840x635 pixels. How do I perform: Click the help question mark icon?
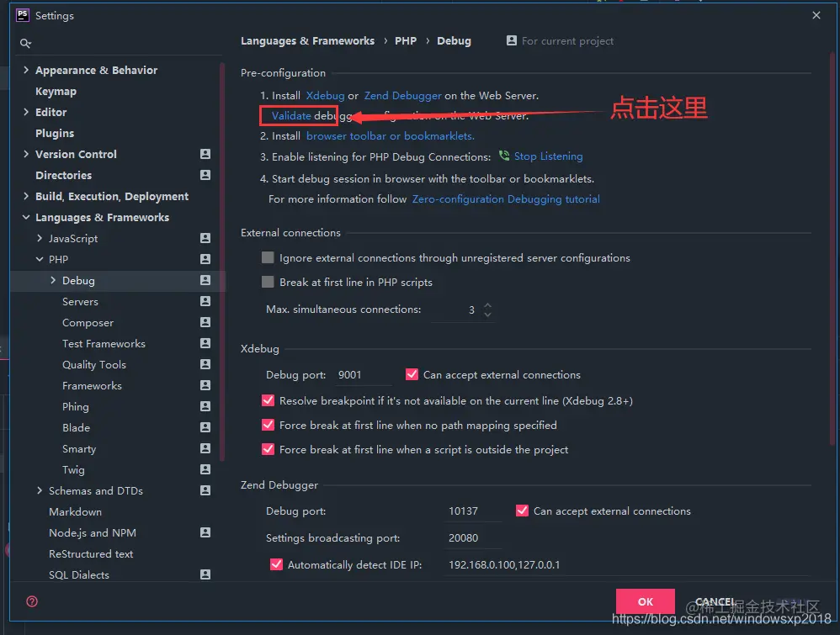32,601
